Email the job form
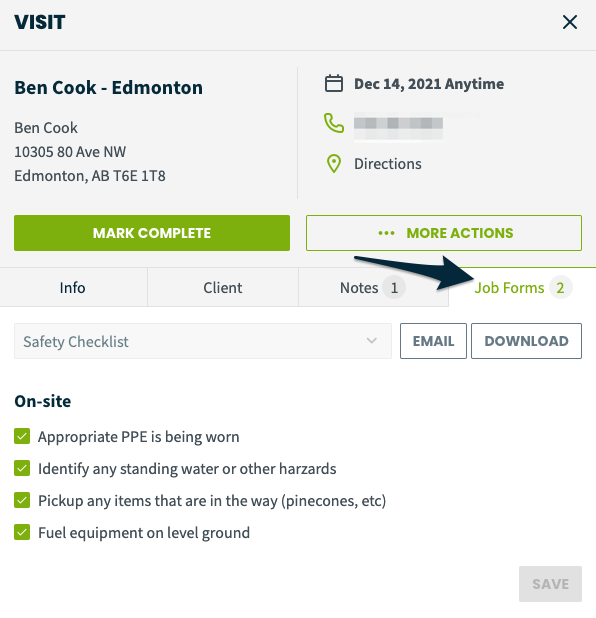 (433, 341)
